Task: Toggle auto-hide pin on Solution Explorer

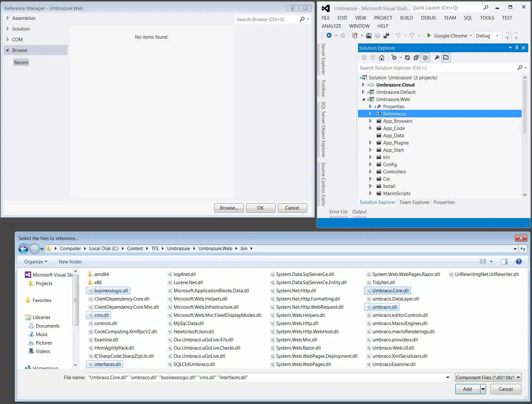Action: (x=517, y=48)
